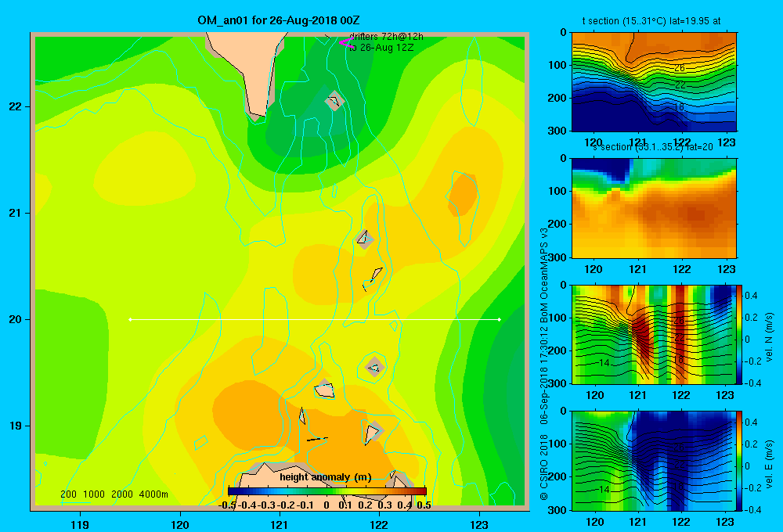Click depth label 100 of the salinity section
The image size is (783, 532).
[558, 191]
